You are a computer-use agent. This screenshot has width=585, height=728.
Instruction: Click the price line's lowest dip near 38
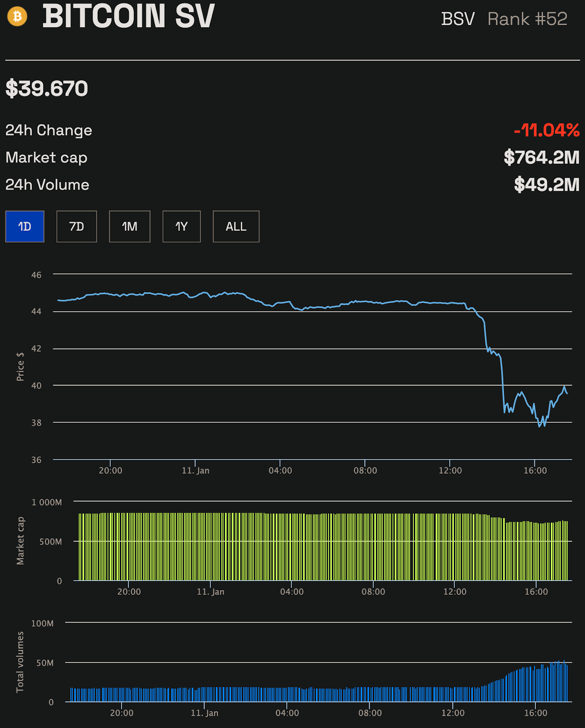(540, 426)
